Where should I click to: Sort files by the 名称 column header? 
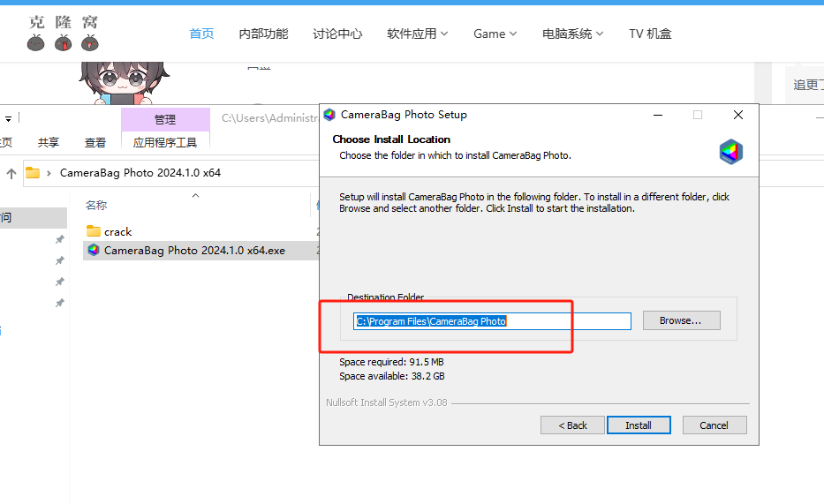(96, 206)
